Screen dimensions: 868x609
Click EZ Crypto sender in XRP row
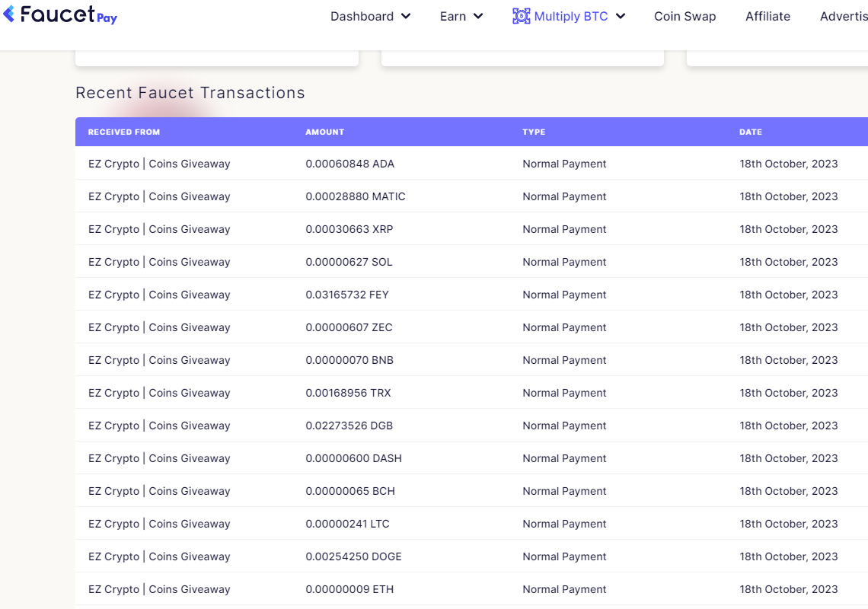[159, 229]
